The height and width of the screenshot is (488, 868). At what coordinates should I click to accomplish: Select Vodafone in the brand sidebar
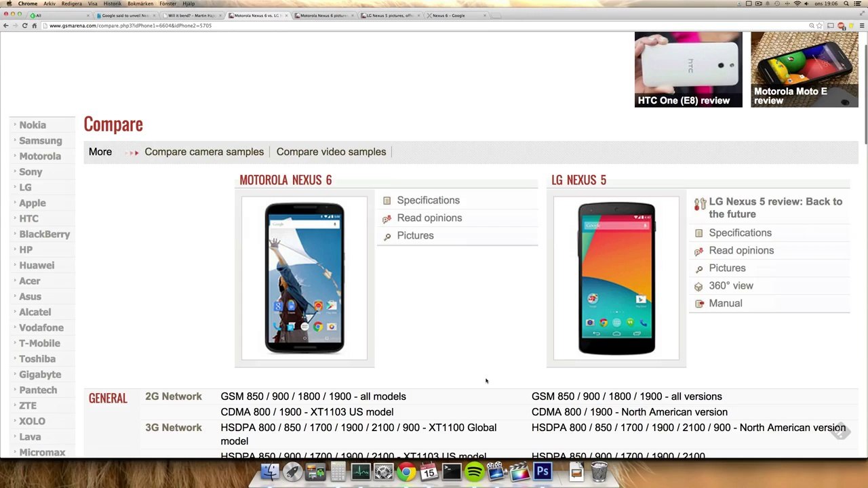(x=41, y=328)
